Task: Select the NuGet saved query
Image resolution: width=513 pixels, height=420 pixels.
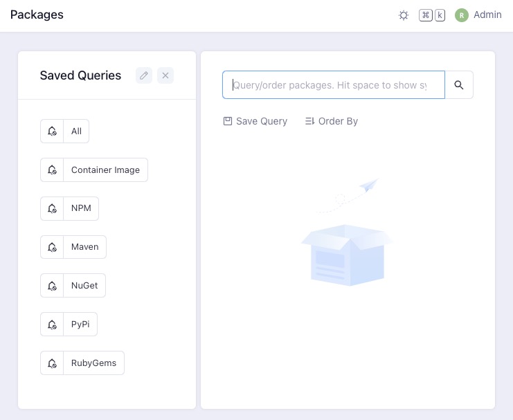Action: pyautogui.click(x=84, y=286)
